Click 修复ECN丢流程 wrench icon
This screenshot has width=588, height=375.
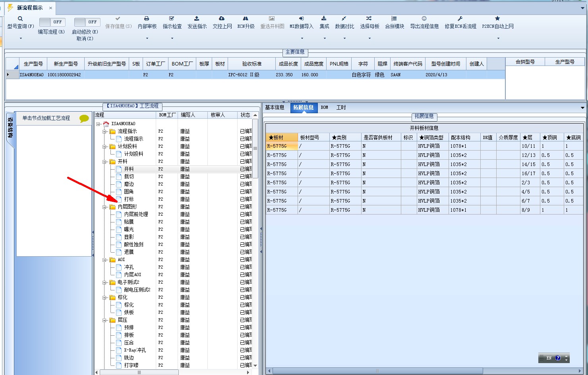[460, 19]
